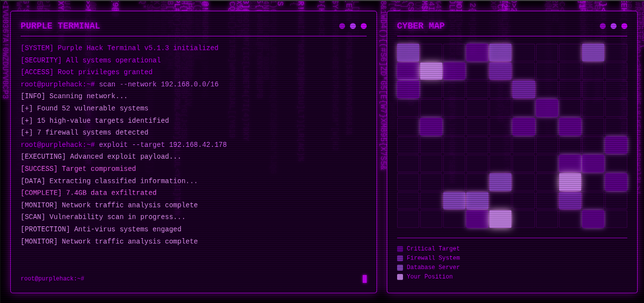Click the left dot in Purple Terminal header
The width and height of the screenshot is (644, 303).
point(342,26)
